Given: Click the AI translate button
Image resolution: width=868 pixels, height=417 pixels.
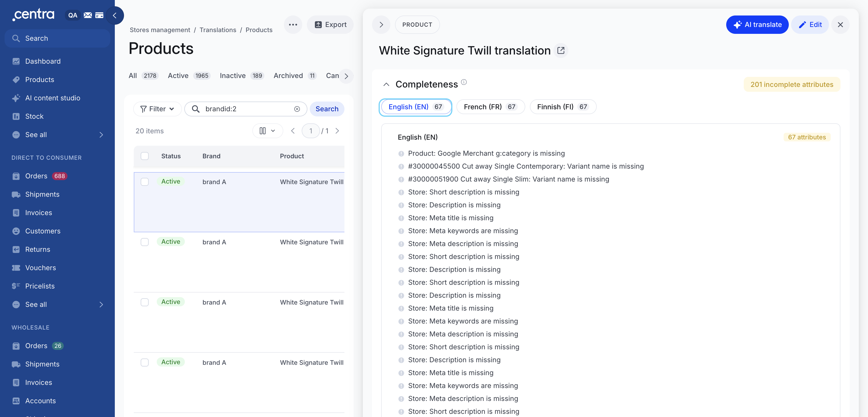Looking at the screenshot, I should coord(757,25).
